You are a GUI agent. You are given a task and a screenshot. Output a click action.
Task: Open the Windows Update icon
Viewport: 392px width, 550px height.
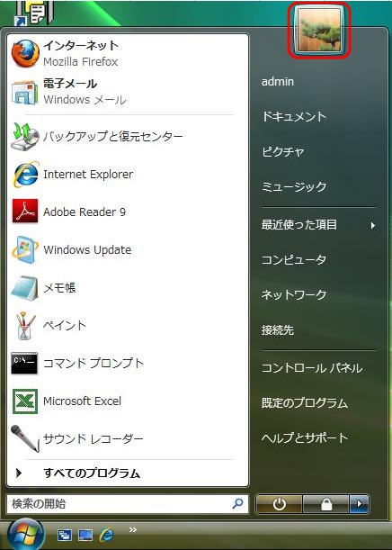24,249
